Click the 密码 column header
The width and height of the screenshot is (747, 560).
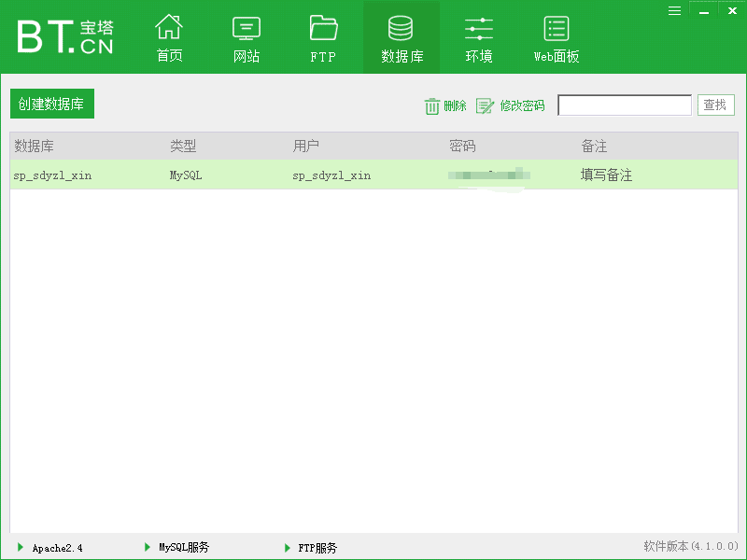(462, 146)
